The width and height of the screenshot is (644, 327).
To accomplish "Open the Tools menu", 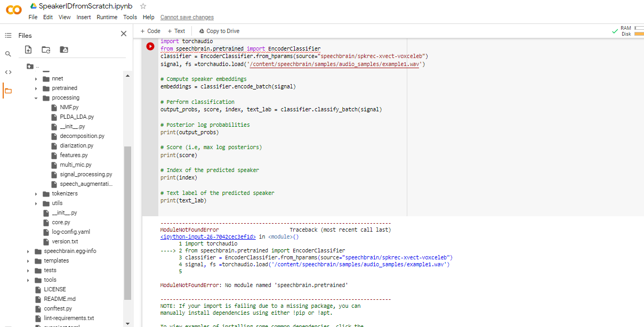I will (130, 17).
